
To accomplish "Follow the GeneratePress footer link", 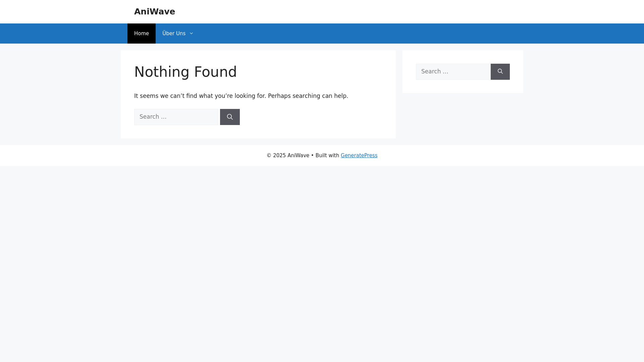I will point(359,156).
